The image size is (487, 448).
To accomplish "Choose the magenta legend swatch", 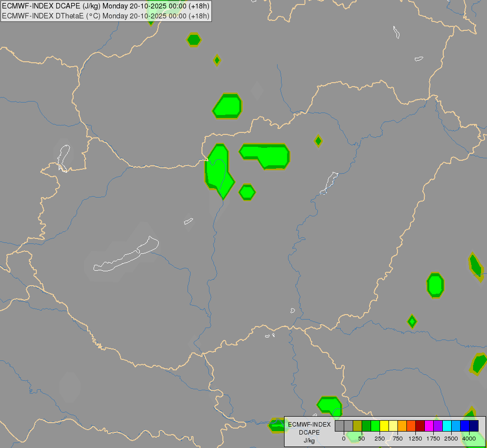I will [x=429, y=426].
